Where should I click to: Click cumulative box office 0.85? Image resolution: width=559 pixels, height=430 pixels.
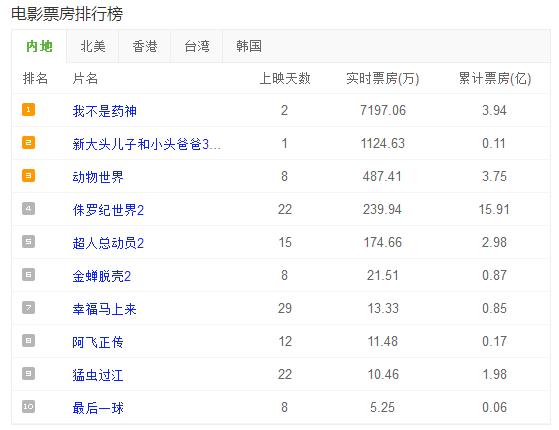point(494,308)
